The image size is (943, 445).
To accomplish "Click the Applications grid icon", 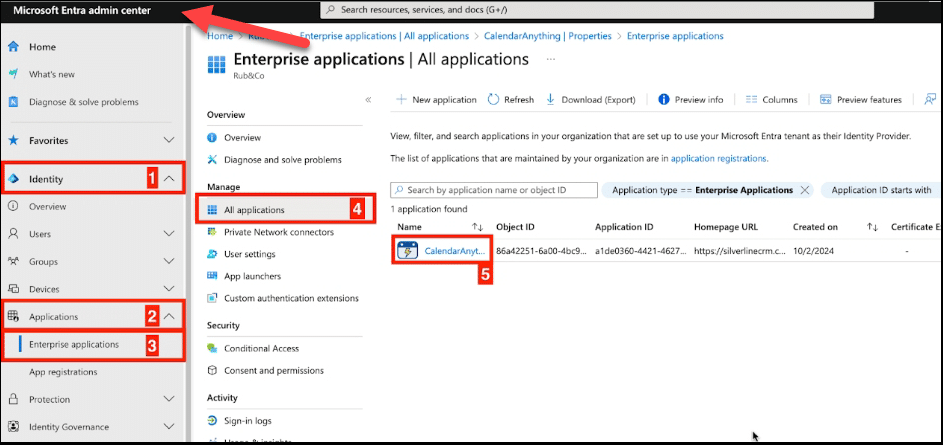I will 14,316.
